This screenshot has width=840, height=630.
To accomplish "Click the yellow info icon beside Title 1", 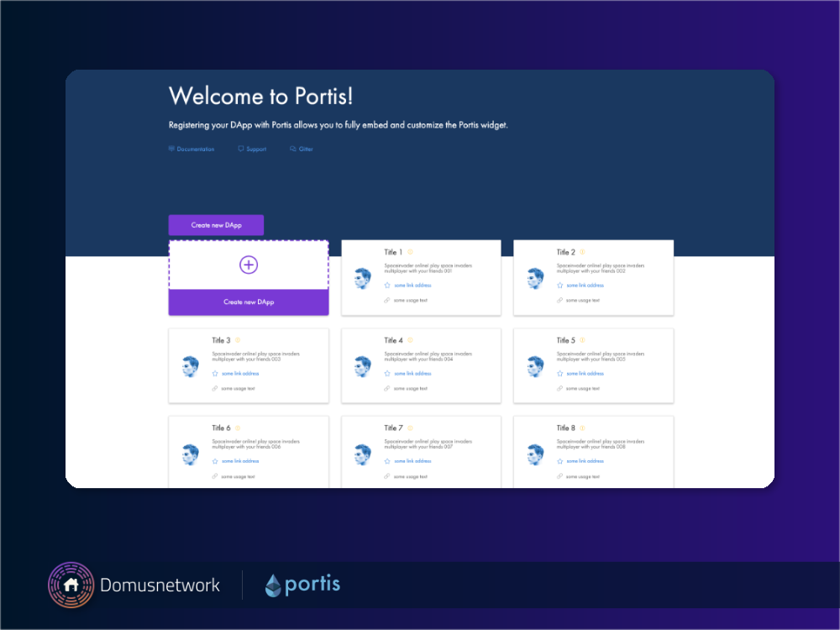I will click(411, 252).
